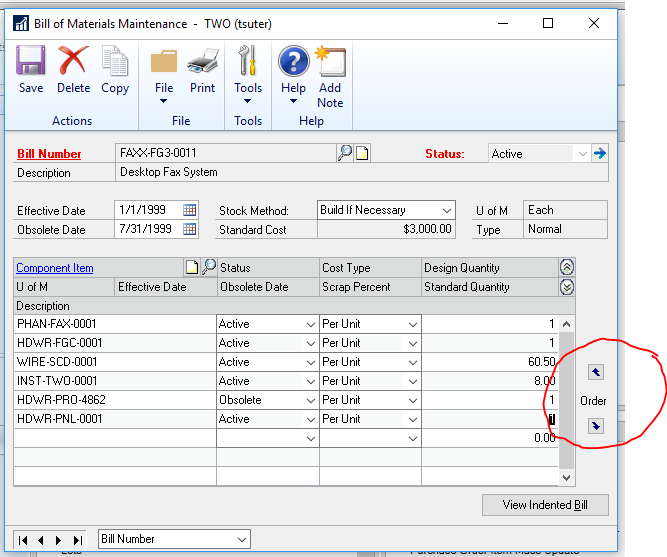Click the window title bar app icon

coord(20,23)
